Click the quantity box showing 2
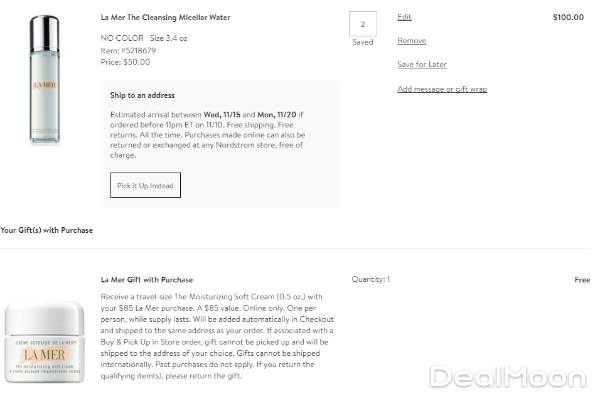This screenshot has height=401, width=600. coord(362,24)
